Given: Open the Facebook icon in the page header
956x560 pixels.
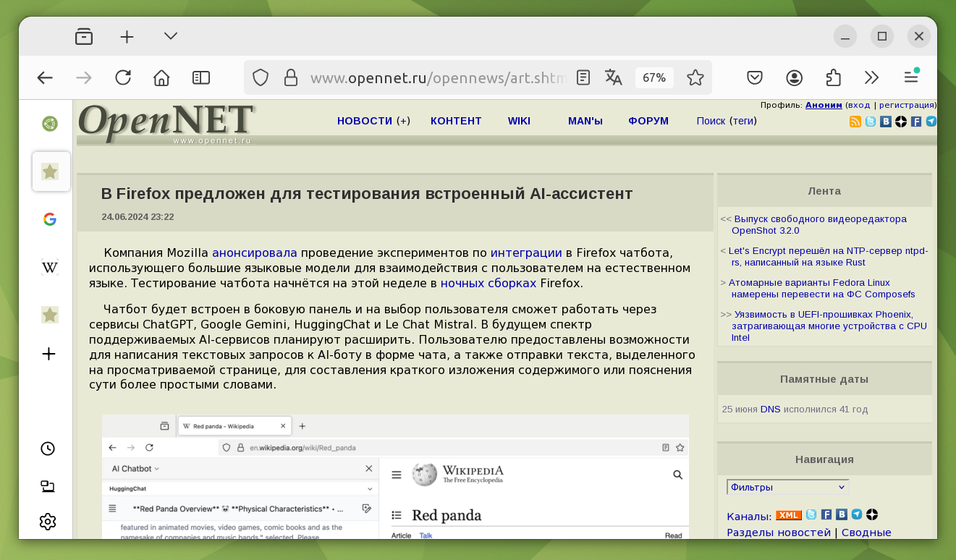Looking at the screenshot, I should click(916, 122).
